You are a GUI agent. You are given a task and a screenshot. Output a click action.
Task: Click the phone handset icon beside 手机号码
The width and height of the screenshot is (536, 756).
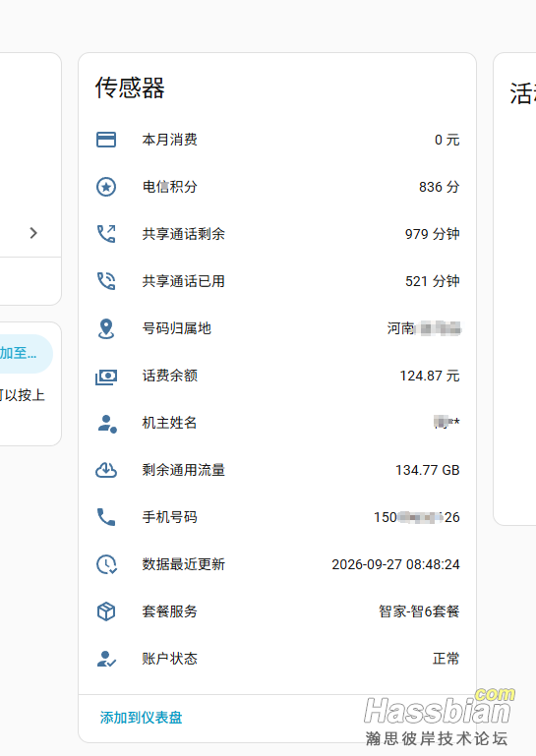click(x=106, y=517)
